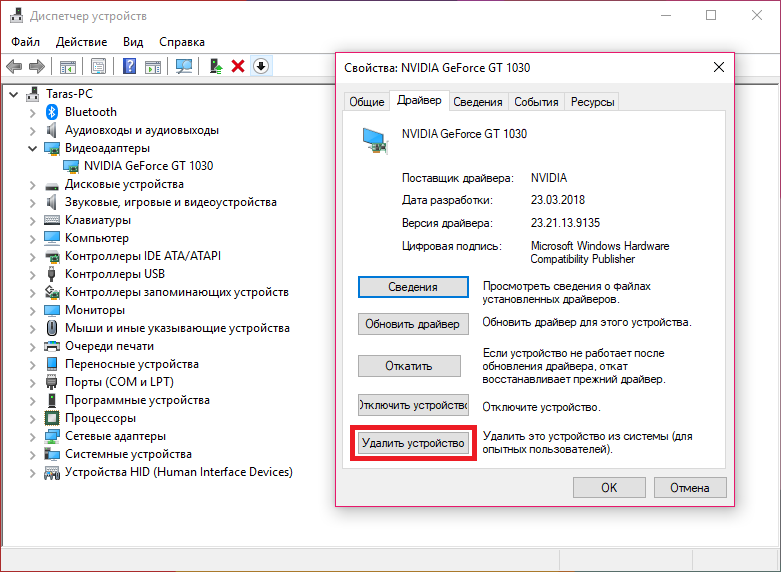Click the Taras-PC computer icon
Screen dimensions: 781x572
pos(33,93)
